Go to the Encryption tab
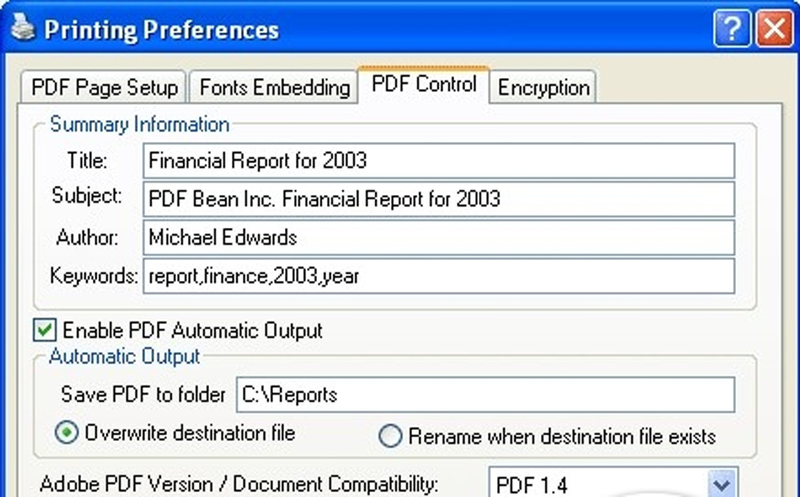Screen dimensions: 800x497 pos(543,87)
